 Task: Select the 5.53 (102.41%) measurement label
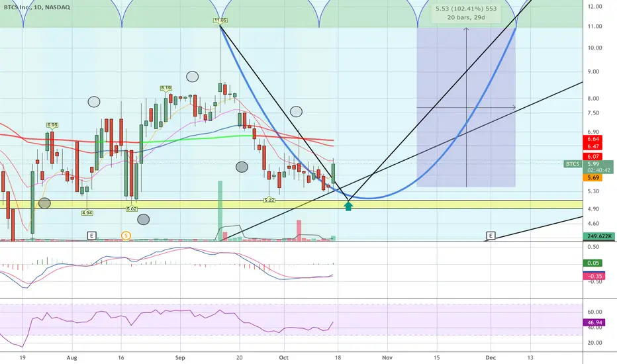[466, 13]
